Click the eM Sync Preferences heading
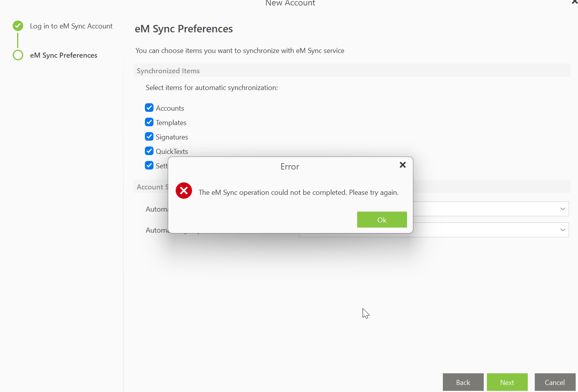Screen dimensions: 578x392 [184, 29]
